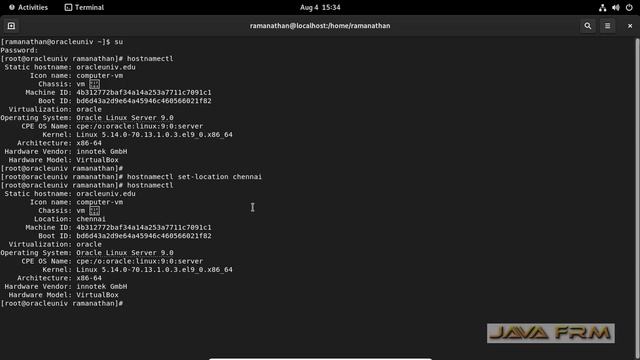Click the second 'Architecture: x86-64' line
This screenshot has width=640, height=360.
tap(59, 278)
